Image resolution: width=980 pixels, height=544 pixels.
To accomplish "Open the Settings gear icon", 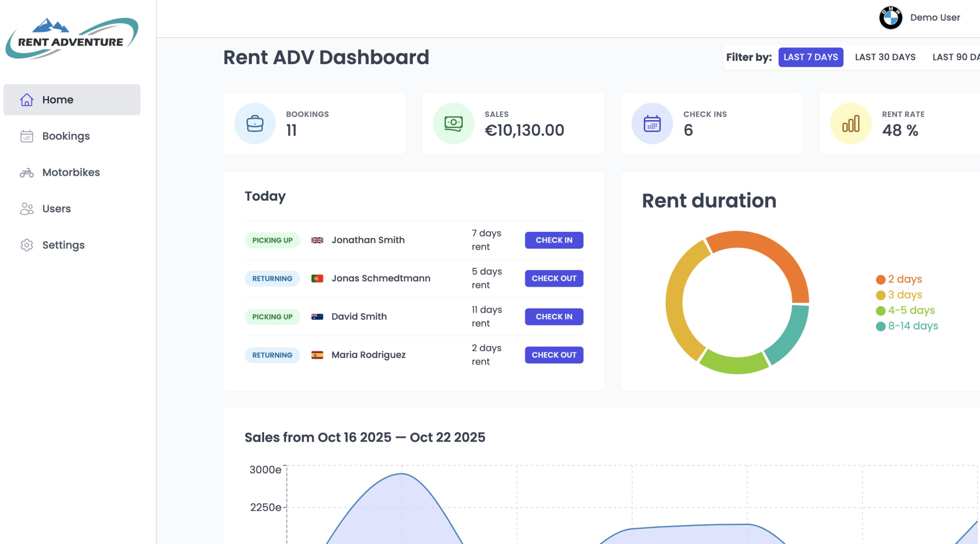I will pyautogui.click(x=26, y=245).
